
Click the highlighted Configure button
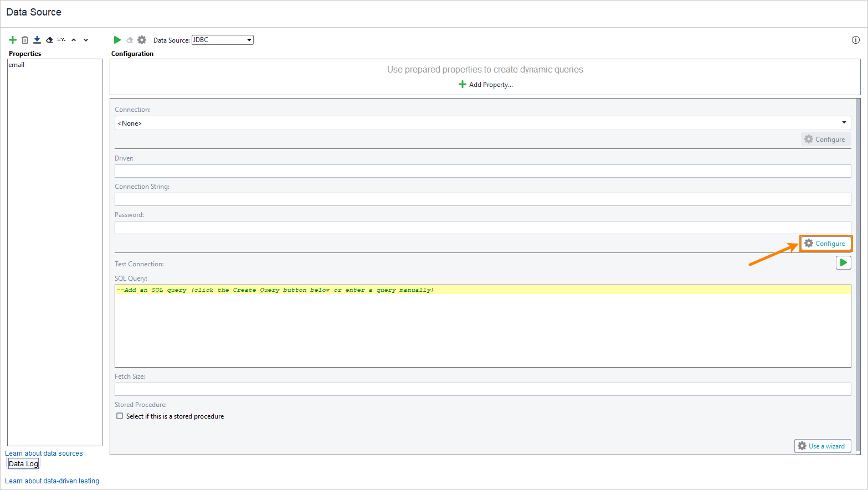(826, 243)
